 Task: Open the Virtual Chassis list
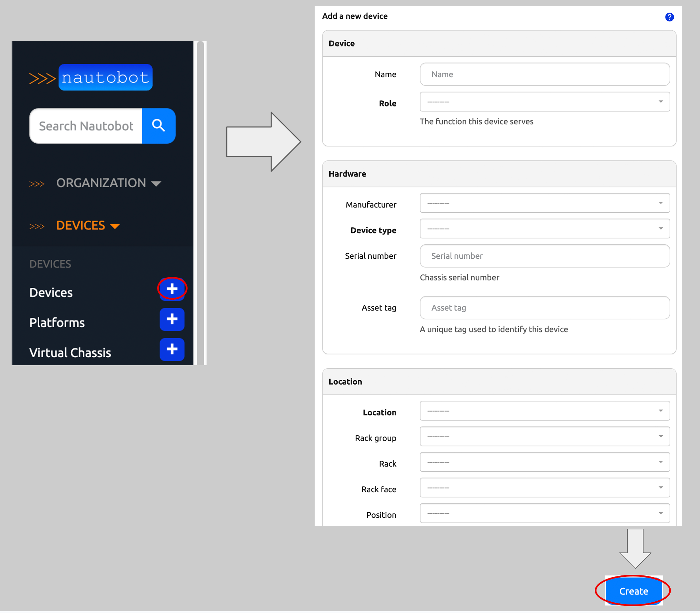click(x=70, y=353)
